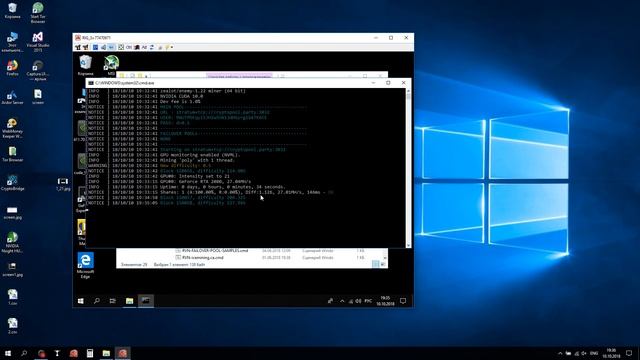
Task: Open the clock in the remote desktop taskbar
Action: coord(385,301)
